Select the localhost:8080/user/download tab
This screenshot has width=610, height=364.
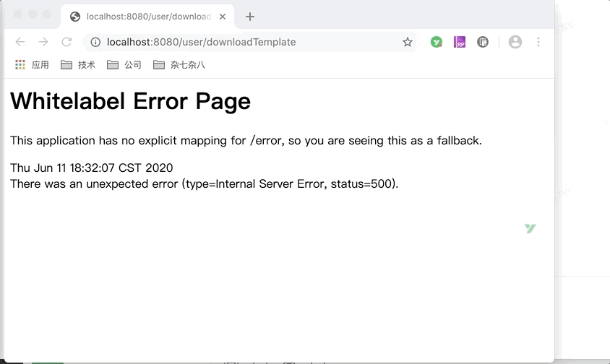tap(147, 17)
